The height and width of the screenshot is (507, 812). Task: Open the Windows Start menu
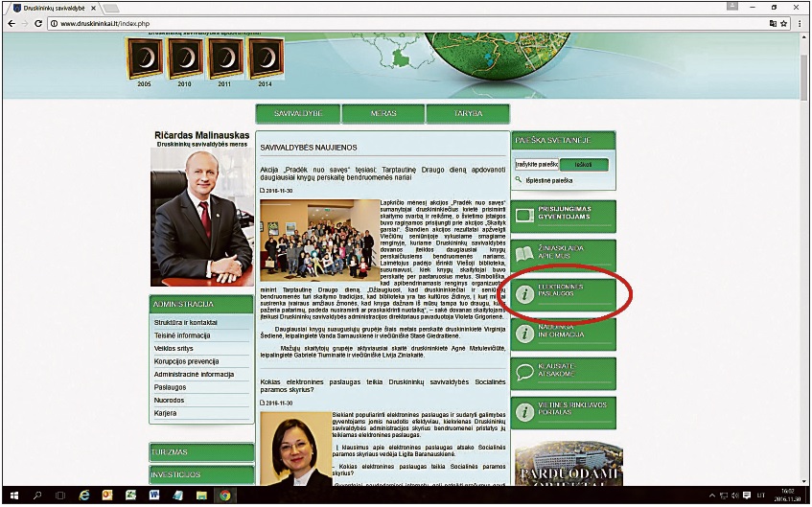[14, 495]
